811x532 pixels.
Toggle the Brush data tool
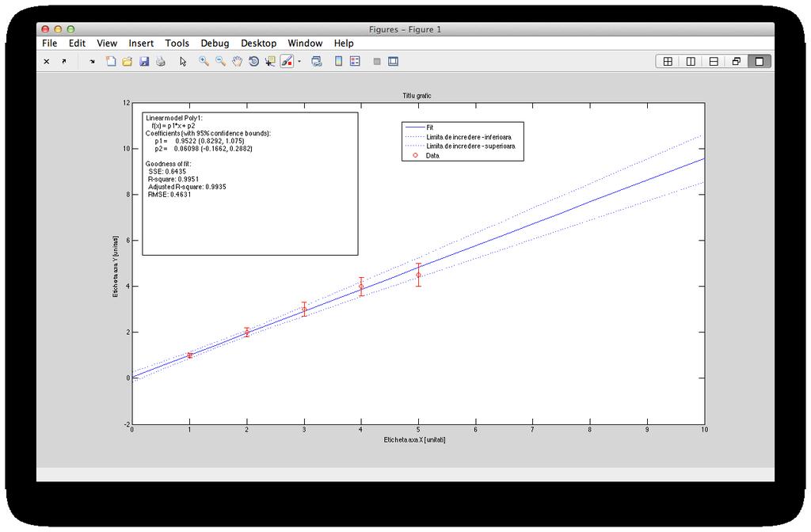[287, 62]
